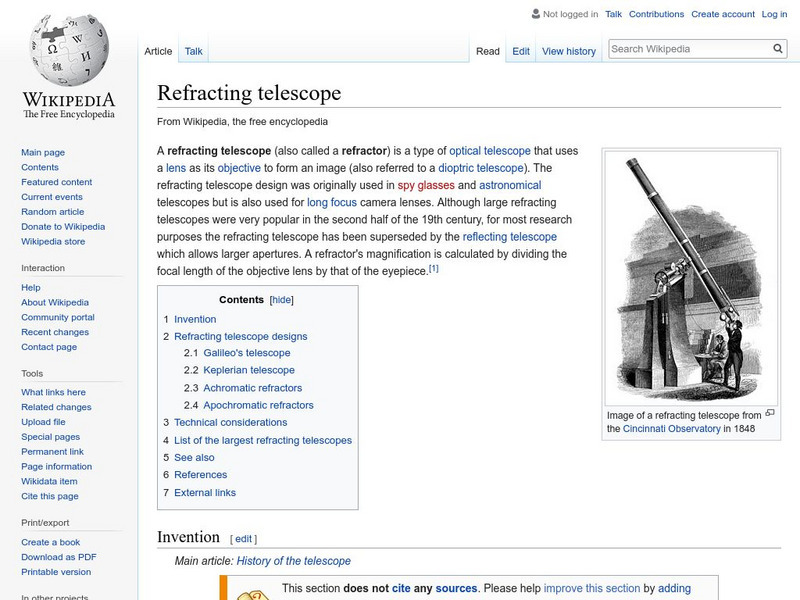Viewport: 800px width, 600px height.
Task: Follow the reflecting telescope link
Action: [509, 237]
